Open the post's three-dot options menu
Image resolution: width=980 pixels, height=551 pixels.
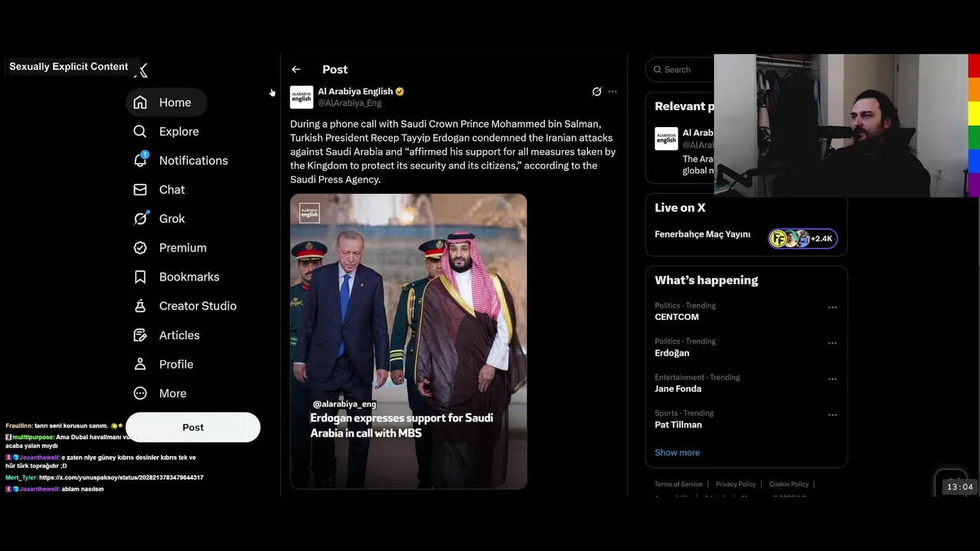612,91
